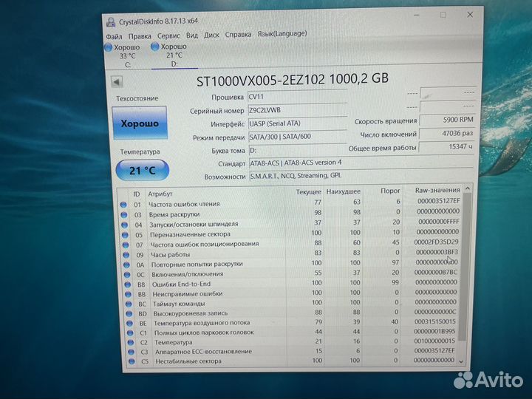Image resolution: width=532 pixels, height=399 pixels.
Task: Click the Хорошо health status button
Action: coord(140,123)
